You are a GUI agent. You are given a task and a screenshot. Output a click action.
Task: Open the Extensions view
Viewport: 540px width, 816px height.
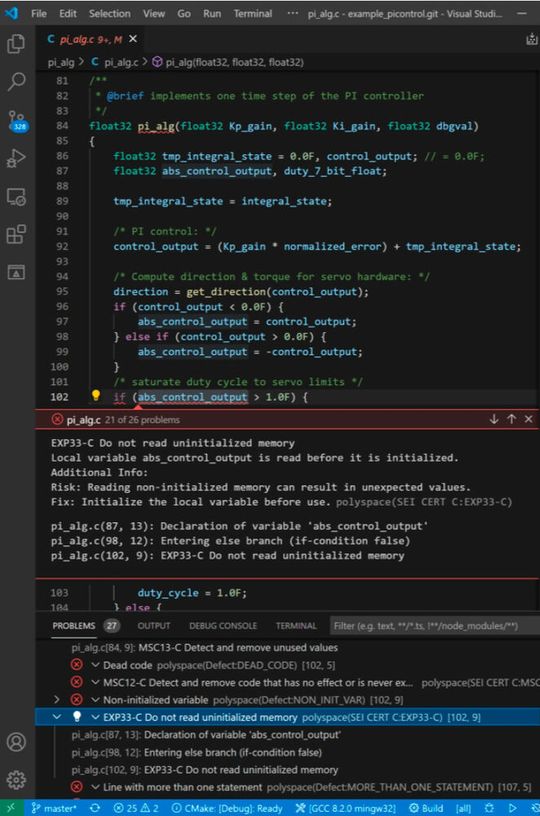[16, 234]
